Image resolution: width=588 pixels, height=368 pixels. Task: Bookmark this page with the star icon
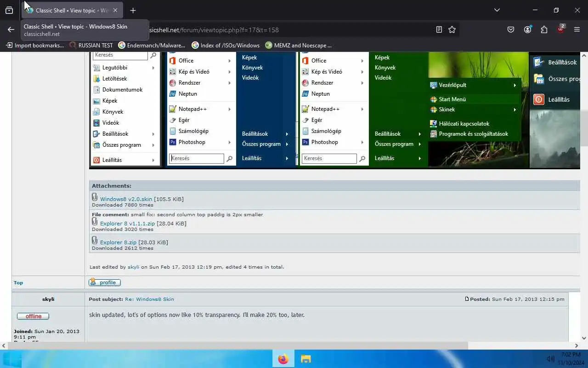(x=452, y=29)
